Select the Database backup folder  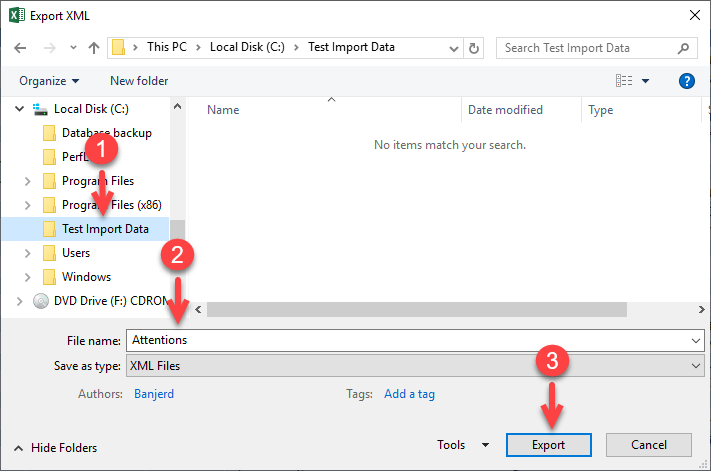[107, 133]
